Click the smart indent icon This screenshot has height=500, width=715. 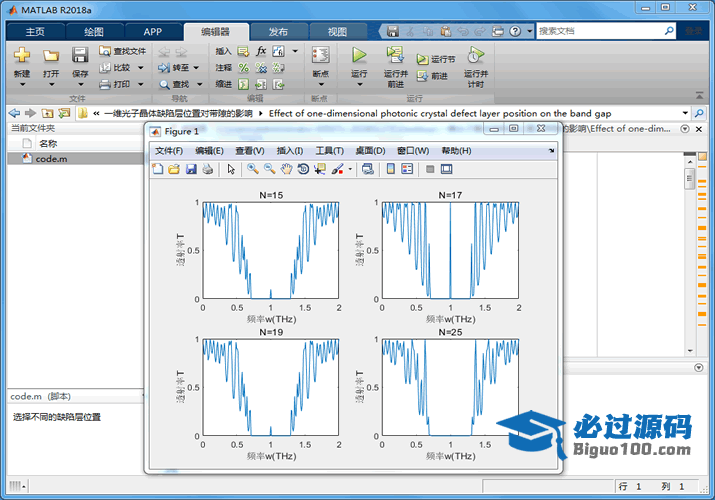[244, 84]
